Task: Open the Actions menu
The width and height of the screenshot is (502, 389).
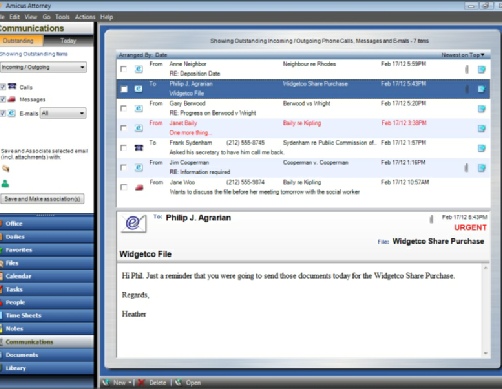Action: [x=85, y=17]
